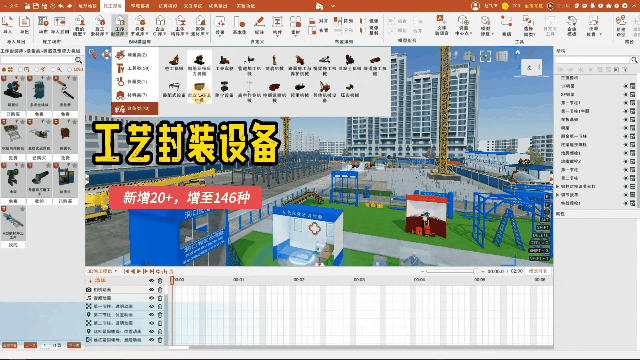Click the user avatar icon in title bar
Screen dimensions: 640x360
click(x=475, y=6)
